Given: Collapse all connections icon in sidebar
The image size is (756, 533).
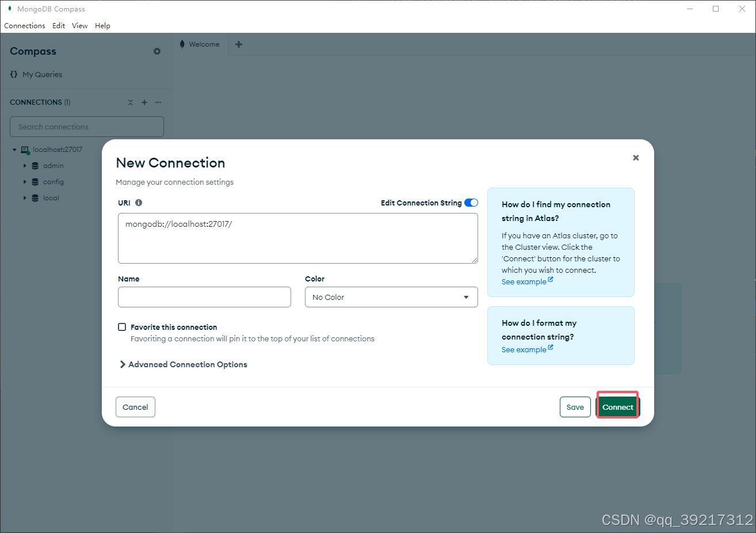Looking at the screenshot, I should point(131,102).
